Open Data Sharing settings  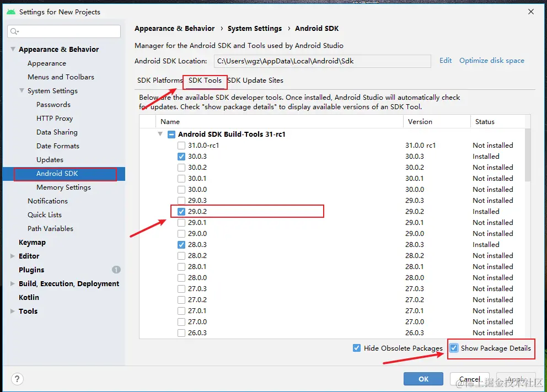(x=57, y=132)
